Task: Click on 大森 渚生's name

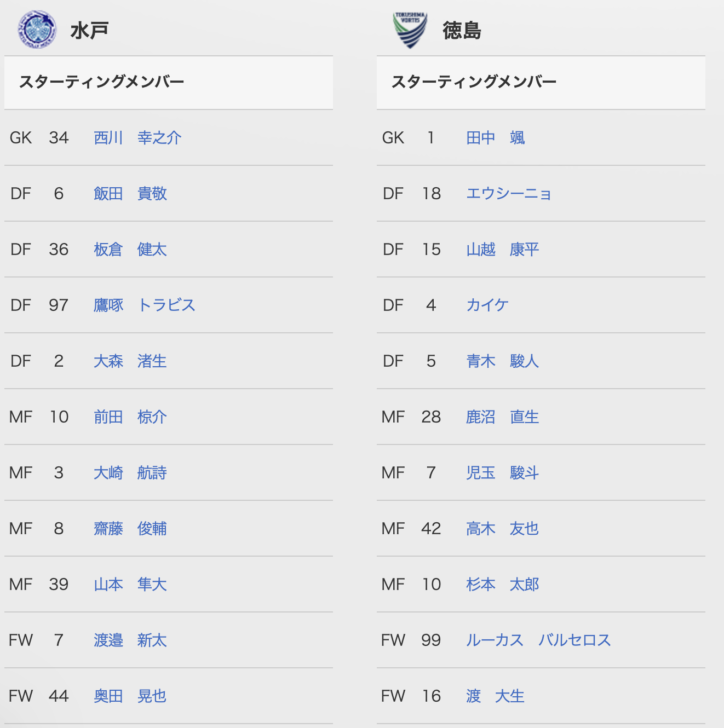Action: 130,361
